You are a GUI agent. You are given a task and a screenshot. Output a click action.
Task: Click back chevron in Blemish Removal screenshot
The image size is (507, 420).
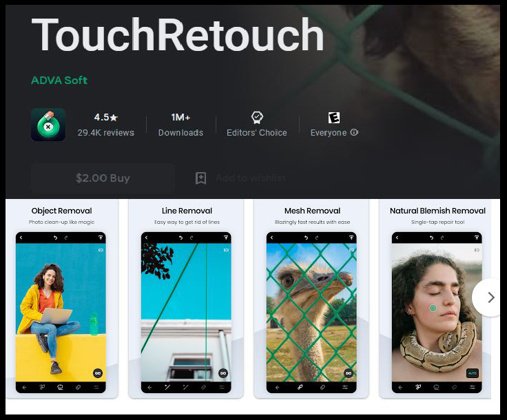(397, 238)
